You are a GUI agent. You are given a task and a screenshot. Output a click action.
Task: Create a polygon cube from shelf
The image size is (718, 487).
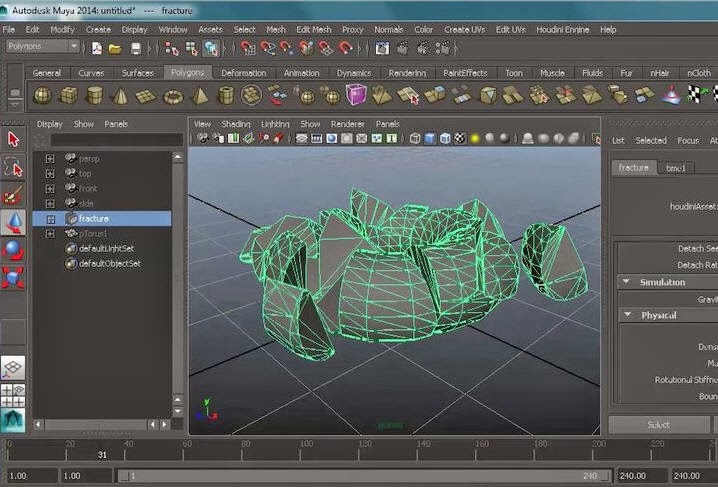69,96
